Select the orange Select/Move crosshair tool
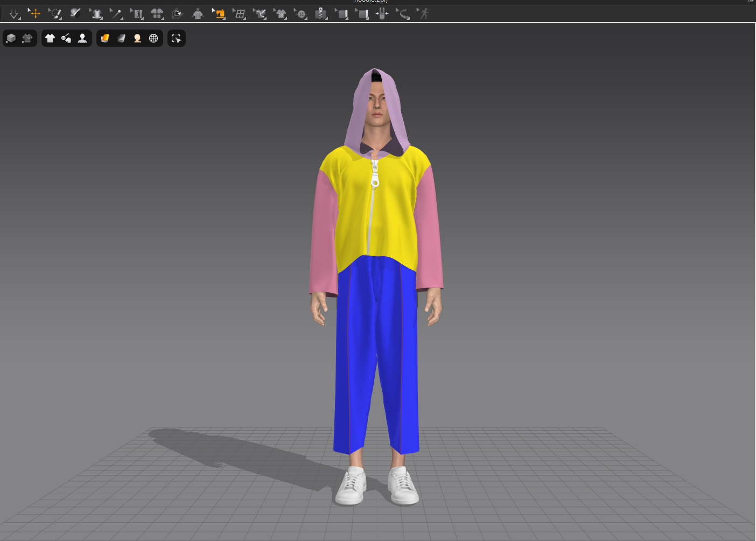Viewport: 756px width, 541px height. point(34,13)
